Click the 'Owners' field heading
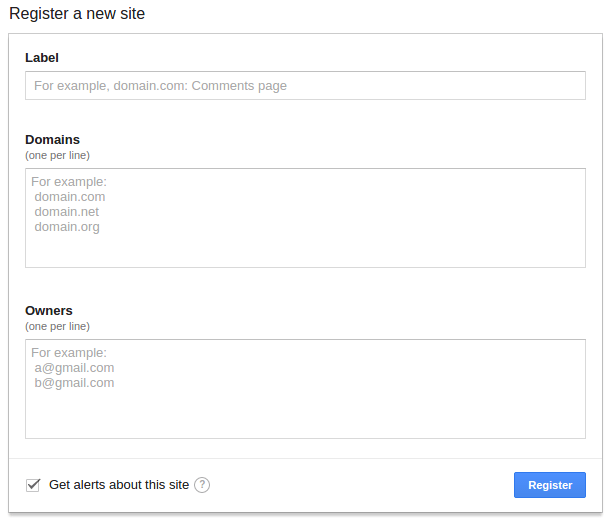This screenshot has width=613, height=523. click(x=49, y=310)
